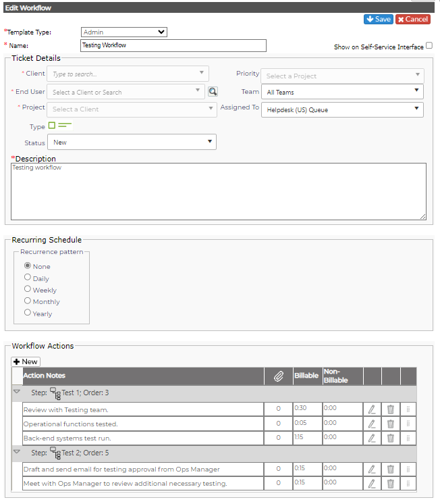
Task: Delete the 'Operational functions tested' action
Action: click(391, 424)
